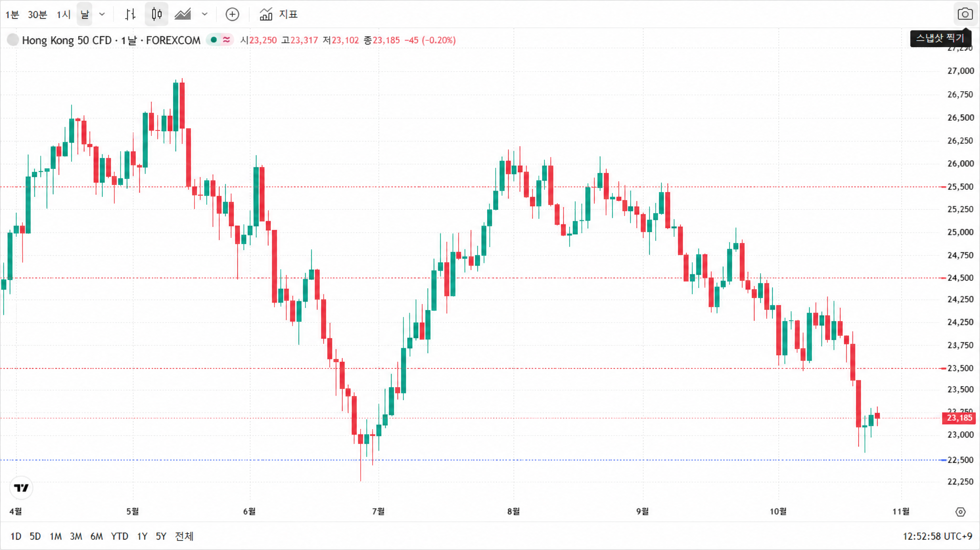Select the 1시 timeframe
The width and height of the screenshot is (980, 550).
pos(63,14)
